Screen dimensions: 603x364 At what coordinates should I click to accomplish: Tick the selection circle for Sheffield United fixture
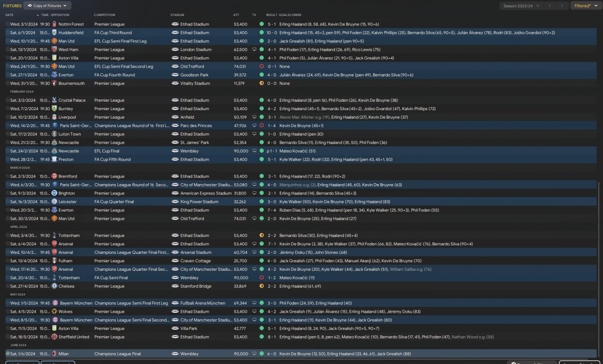(8, 337)
